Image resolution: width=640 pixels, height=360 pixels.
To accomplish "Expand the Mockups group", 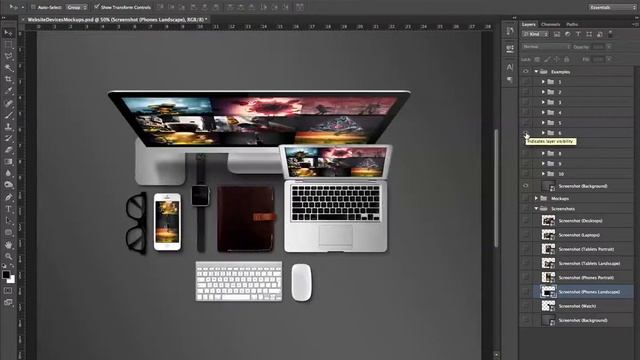I will [536, 198].
